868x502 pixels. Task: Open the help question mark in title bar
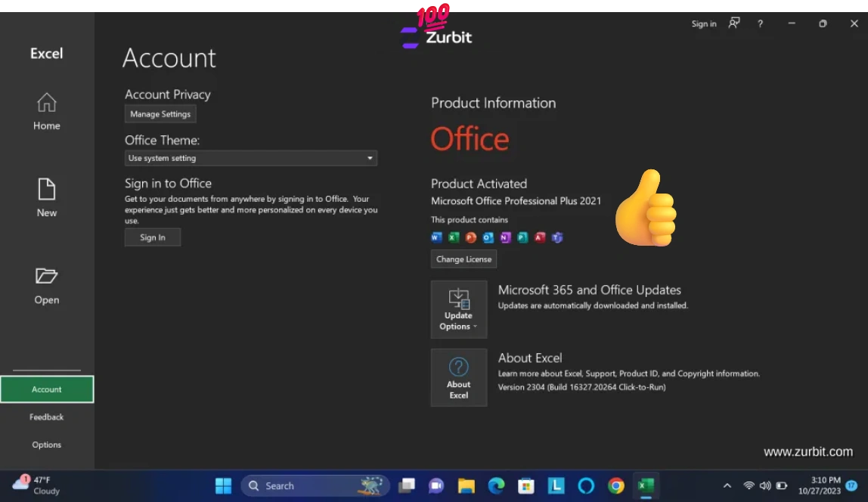pos(760,23)
